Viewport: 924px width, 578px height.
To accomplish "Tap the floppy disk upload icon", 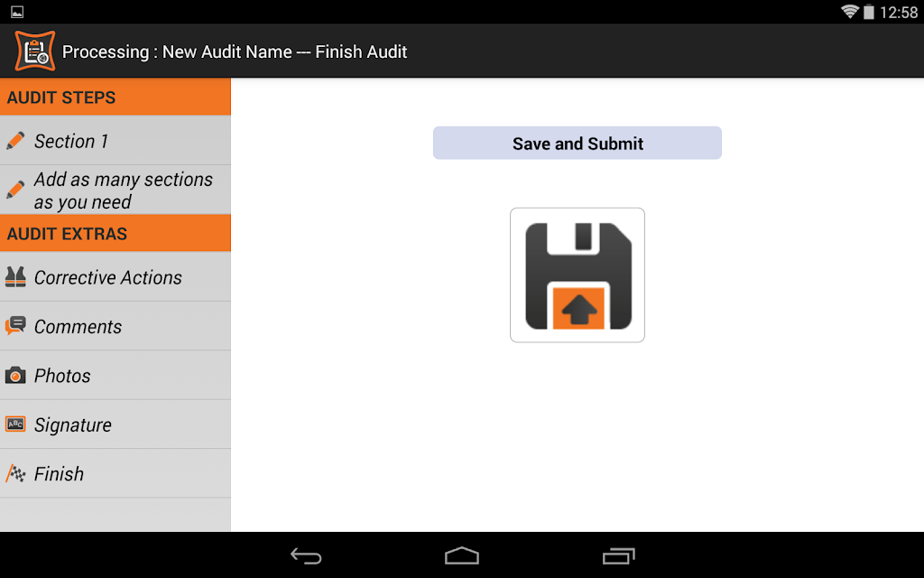I will pos(577,275).
